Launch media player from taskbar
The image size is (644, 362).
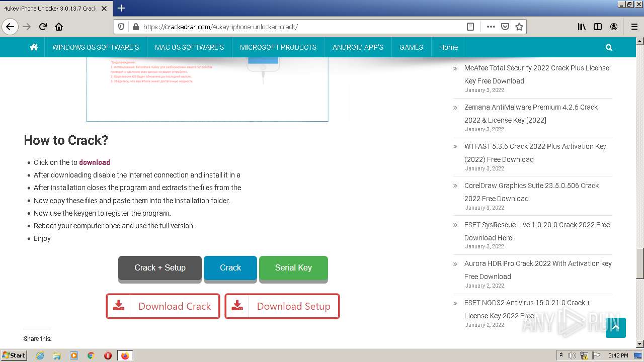click(74, 355)
